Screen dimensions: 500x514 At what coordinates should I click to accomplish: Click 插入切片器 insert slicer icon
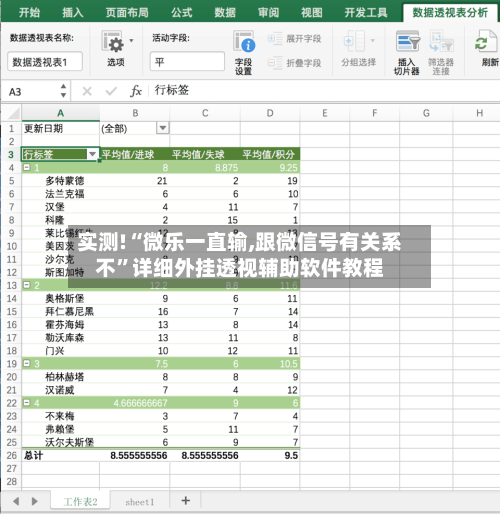(x=408, y=41)
